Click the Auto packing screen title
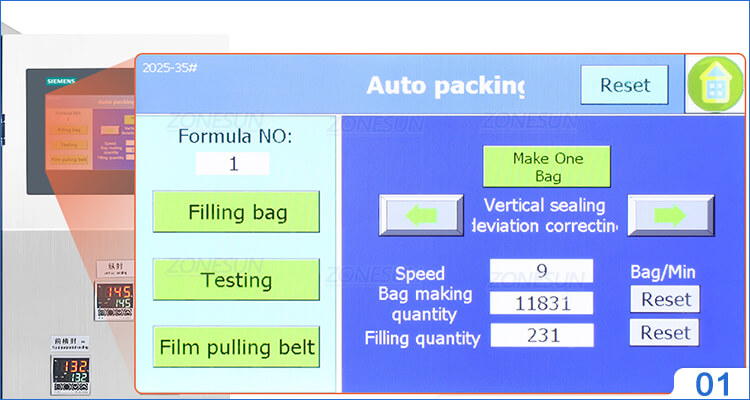Screen dimensions: 750x400 tap(445, 85)
